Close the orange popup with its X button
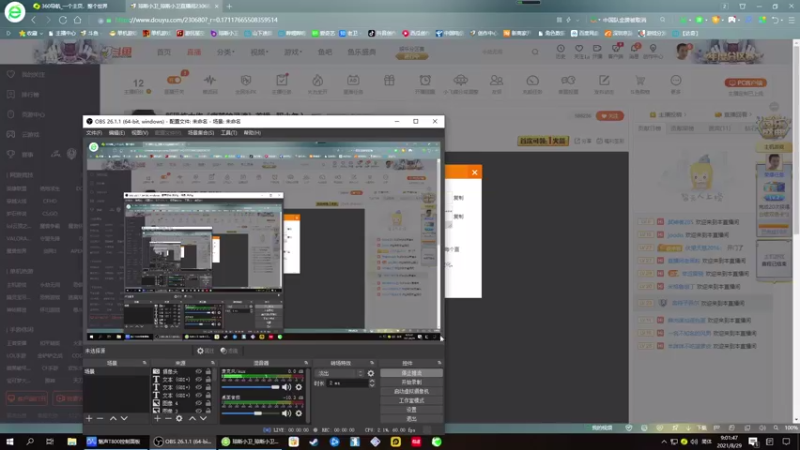800x450 pixels. [474, 172]
